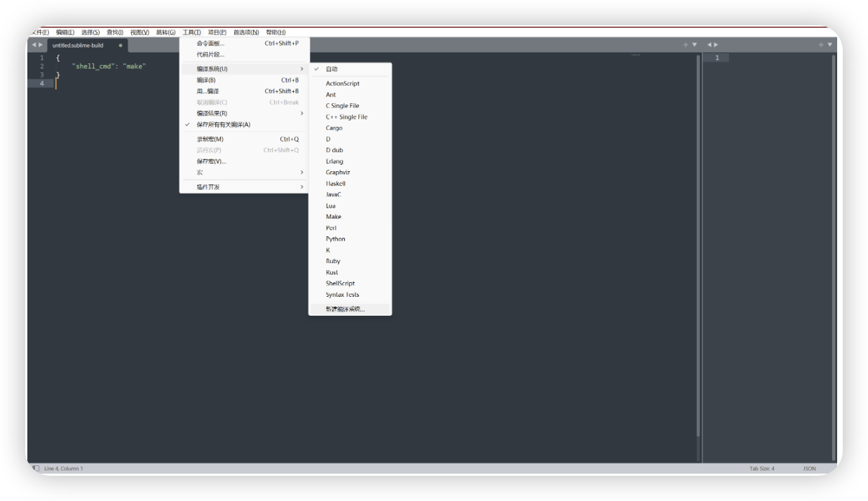Click the new tab plus icon in left pane
Image resolution: width=868 pixels, height=501 pixels.
tap(685, 45)
